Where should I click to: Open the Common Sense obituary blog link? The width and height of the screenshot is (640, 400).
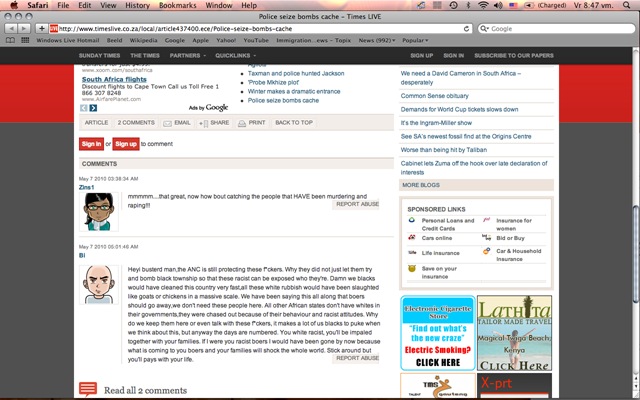tap(435, 96)
